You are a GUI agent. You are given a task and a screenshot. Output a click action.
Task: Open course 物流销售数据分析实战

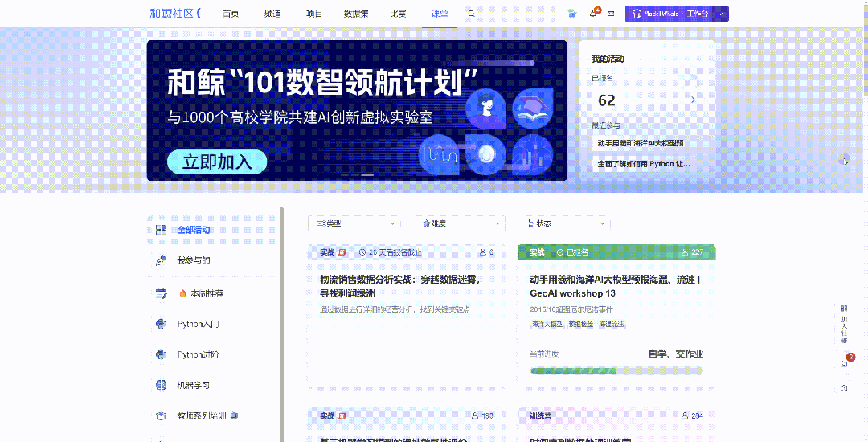pyautogui.click(x=399, y=287)
